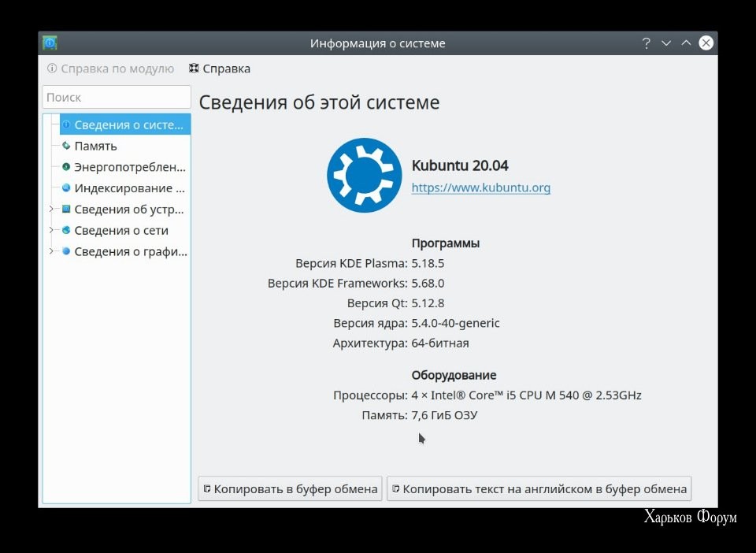Close the Информация о системе window

706,43
